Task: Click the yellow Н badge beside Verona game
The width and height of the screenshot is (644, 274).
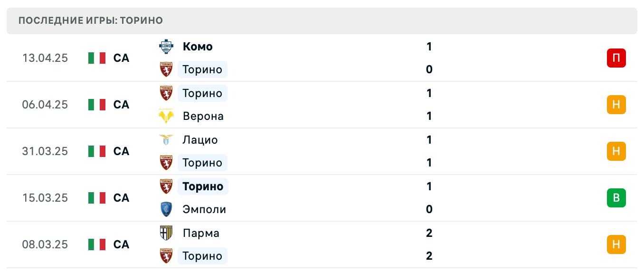Action: click(x=616, y=105)
